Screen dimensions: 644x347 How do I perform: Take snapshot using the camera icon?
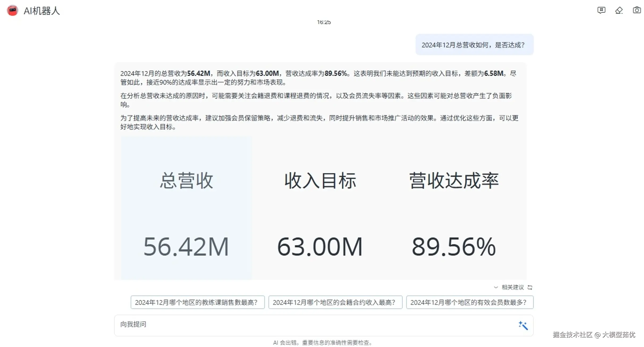(x=637, y=10)
